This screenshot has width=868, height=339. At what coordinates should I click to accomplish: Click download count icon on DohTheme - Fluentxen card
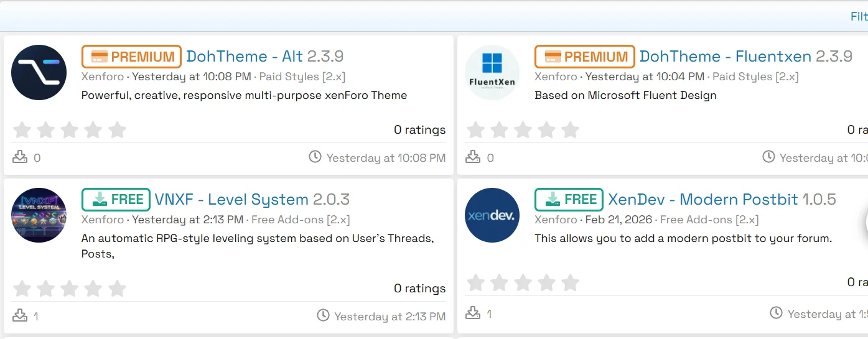click(x=474, y=157)
